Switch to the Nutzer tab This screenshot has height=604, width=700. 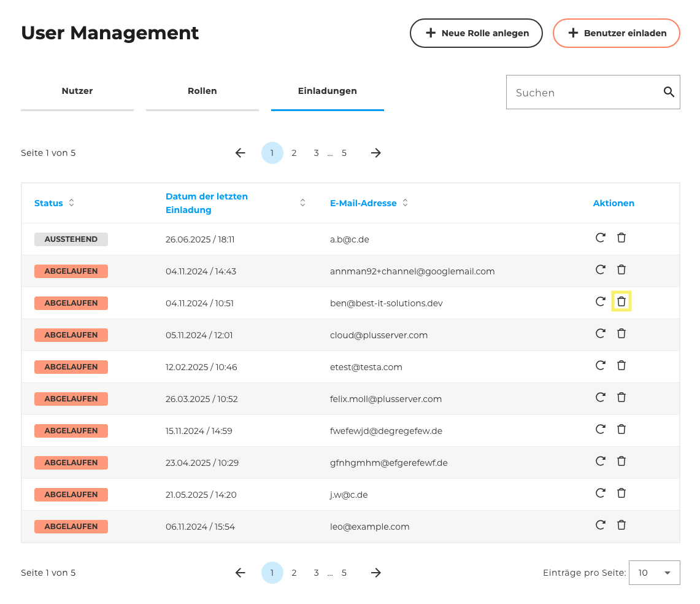(x=77, y=91)
